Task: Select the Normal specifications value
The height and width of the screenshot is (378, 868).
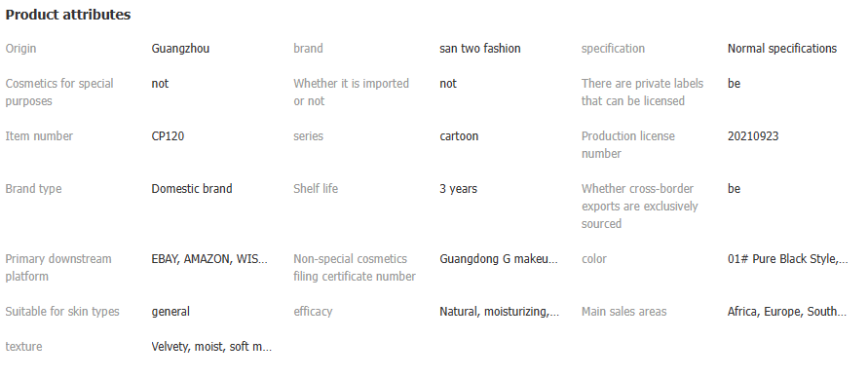Action: pyautogui.click(x=781, y=49)
